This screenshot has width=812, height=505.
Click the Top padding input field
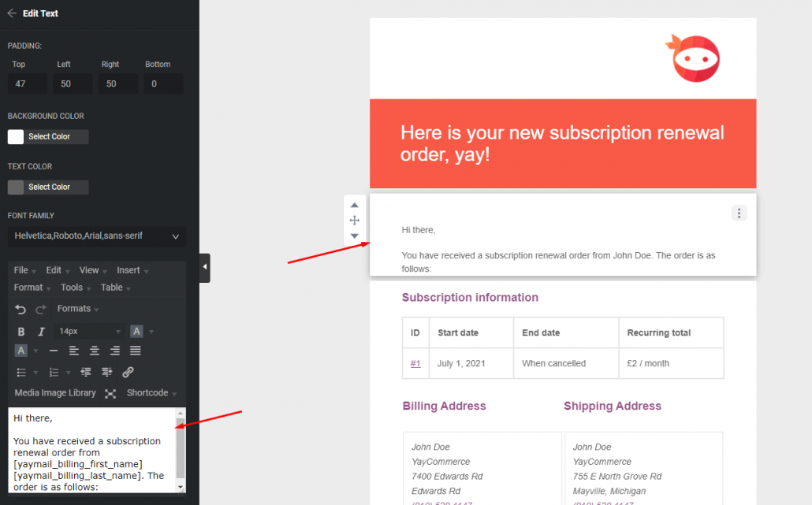coord(27,84)
